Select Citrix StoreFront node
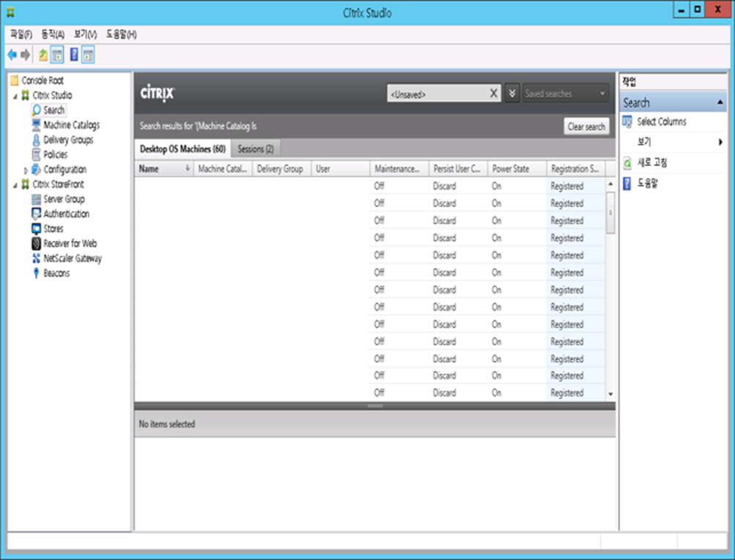735x560 pixels. click(x=58, y=184)
